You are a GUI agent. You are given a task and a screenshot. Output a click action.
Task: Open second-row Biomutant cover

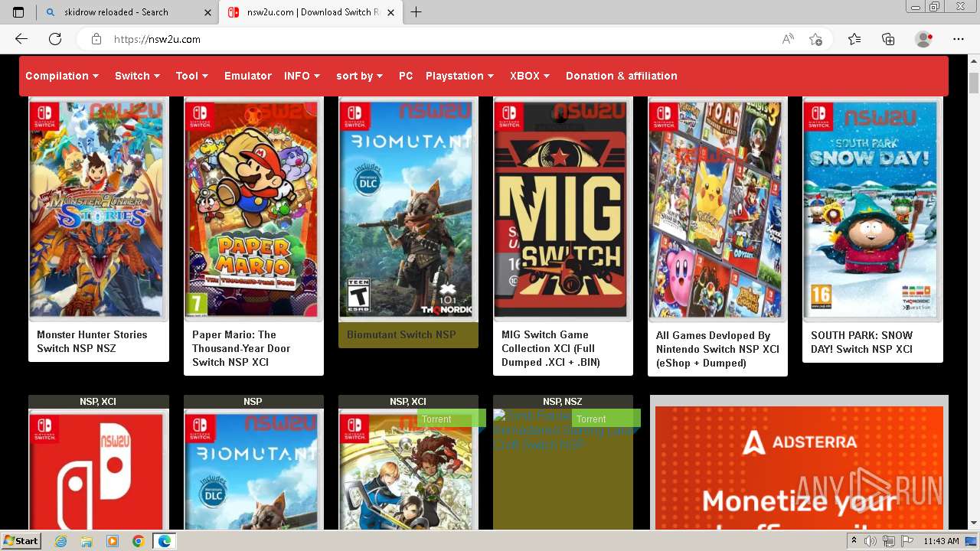point(253,470)
